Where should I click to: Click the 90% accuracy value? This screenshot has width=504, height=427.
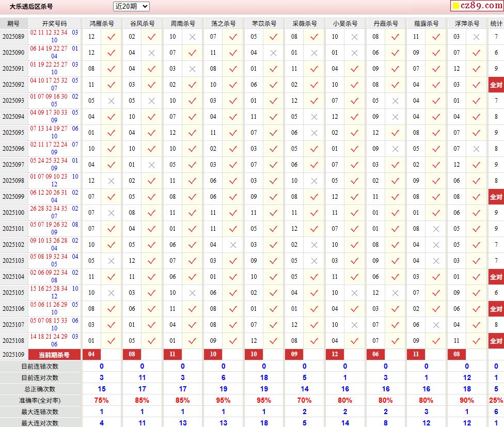click(467, 401)
